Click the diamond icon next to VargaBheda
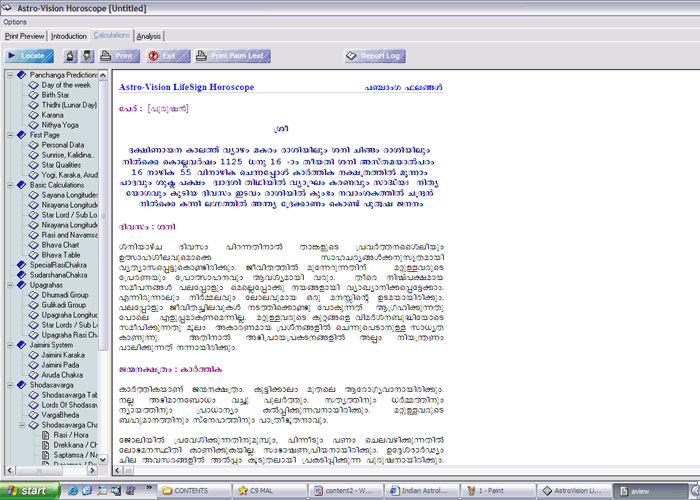 tap(33, 415)
